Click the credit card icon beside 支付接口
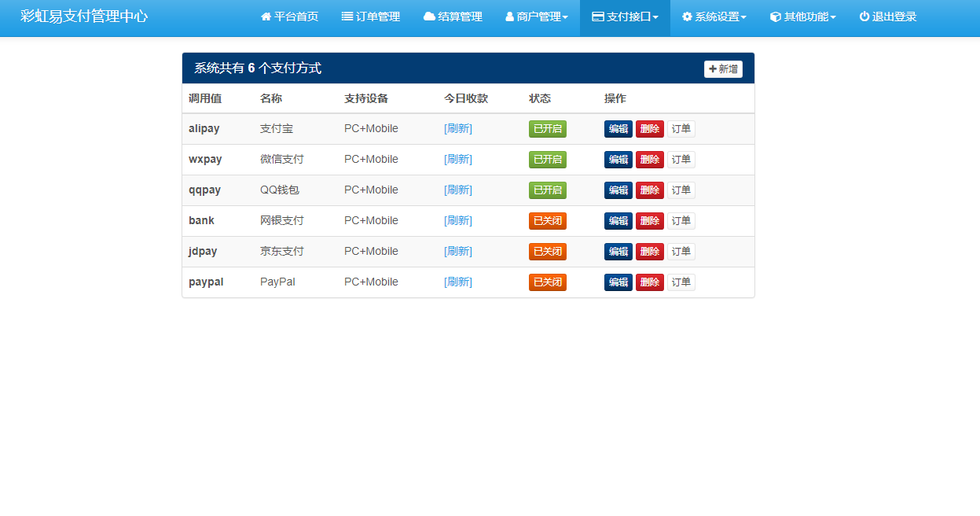This screenshot has width=980, height=516. point(597,17)
